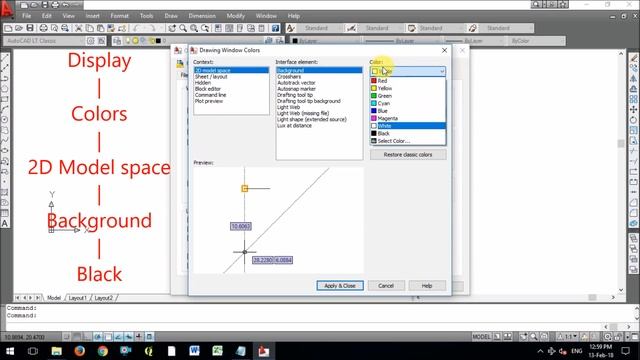
Task: Open Microsoft Word from taskbar
Action: pyautogui.click(x=194, y=351)
